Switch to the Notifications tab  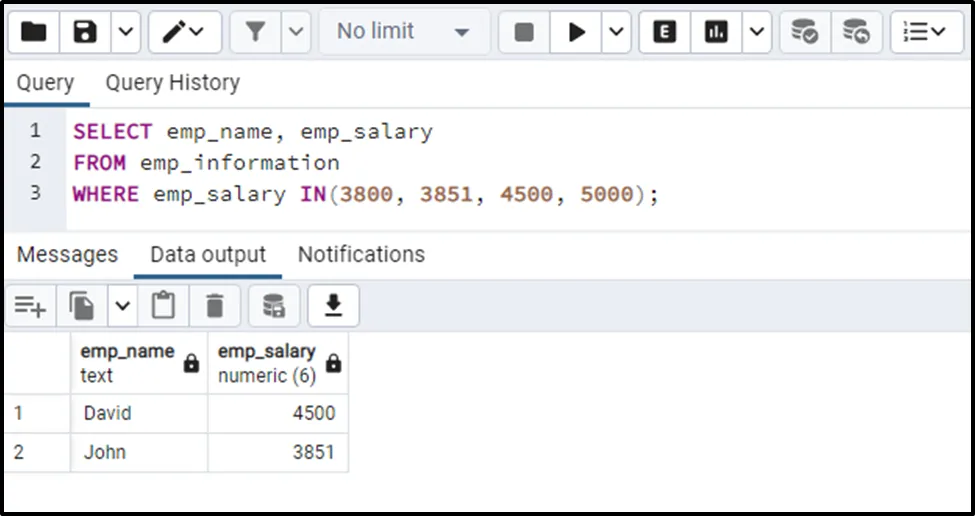[x=361, y=255]
